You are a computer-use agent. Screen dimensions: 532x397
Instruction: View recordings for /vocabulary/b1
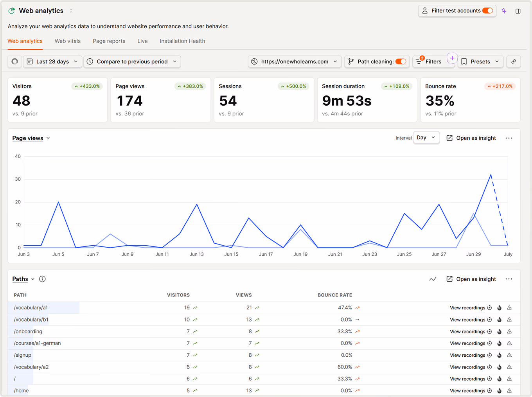pyautogui.click(x=471, y=320)
